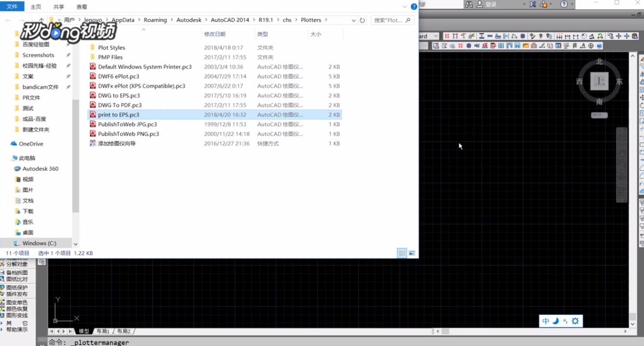Jump to the last layout tab with the arrow
This screenshot has width=644, height=346.
point(71,332)
